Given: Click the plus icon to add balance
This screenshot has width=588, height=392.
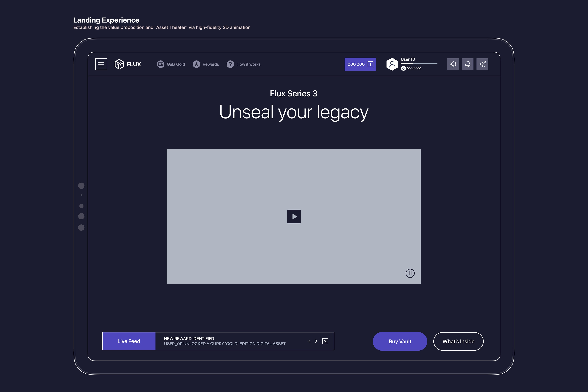Looking at the screenshot, I should click(370, 64).
